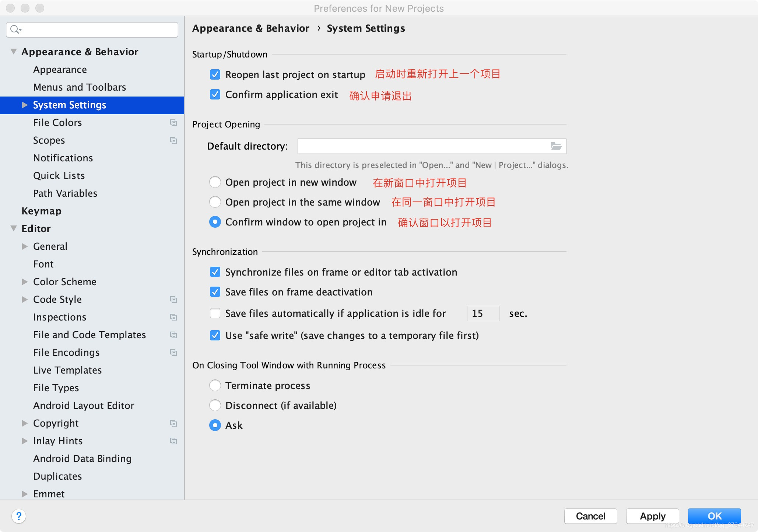Expand the Code Style node

pyautogui.click(x=25, y=300)
